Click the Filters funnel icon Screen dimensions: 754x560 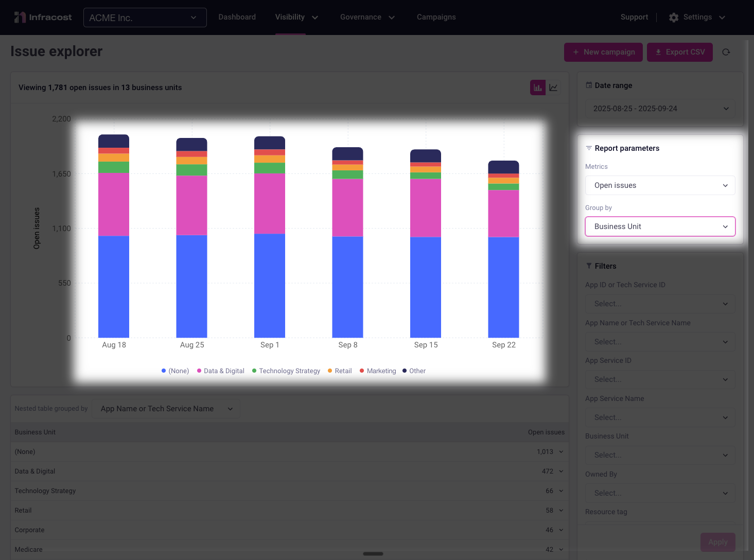[x=589, y=266]
